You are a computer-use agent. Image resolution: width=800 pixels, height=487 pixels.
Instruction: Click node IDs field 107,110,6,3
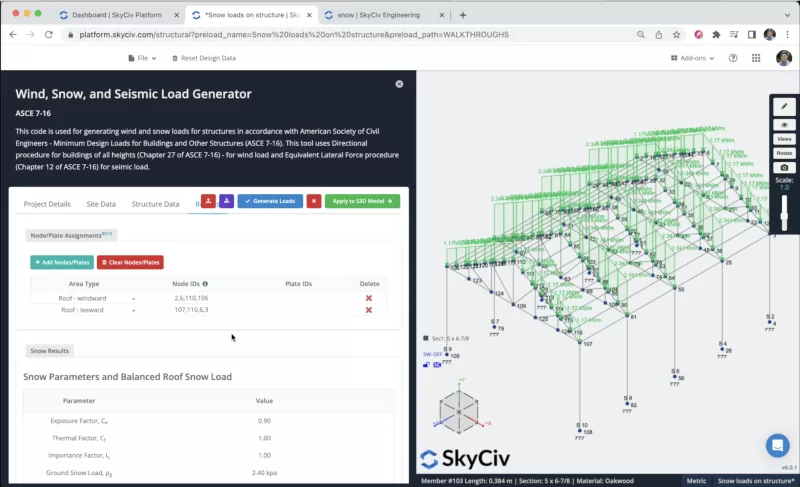pos(191,310)
